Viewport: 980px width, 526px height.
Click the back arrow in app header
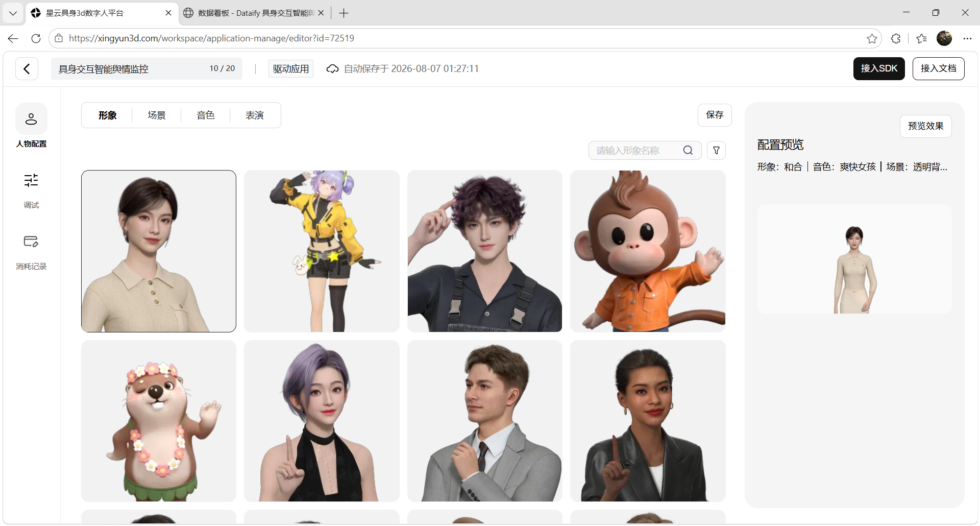point(27,68)
